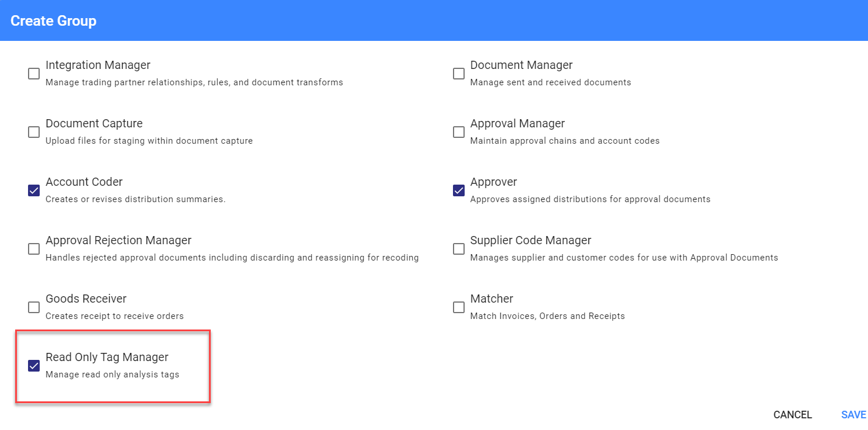Enable Document Capture access
The image size is (868, 430).
point(33,132)
